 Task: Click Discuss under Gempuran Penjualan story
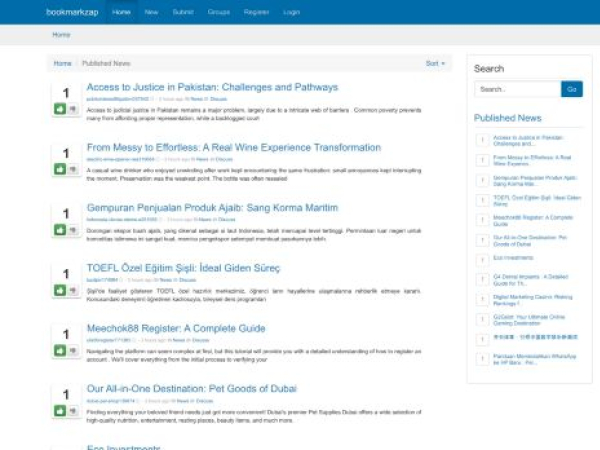pos(227,220)
